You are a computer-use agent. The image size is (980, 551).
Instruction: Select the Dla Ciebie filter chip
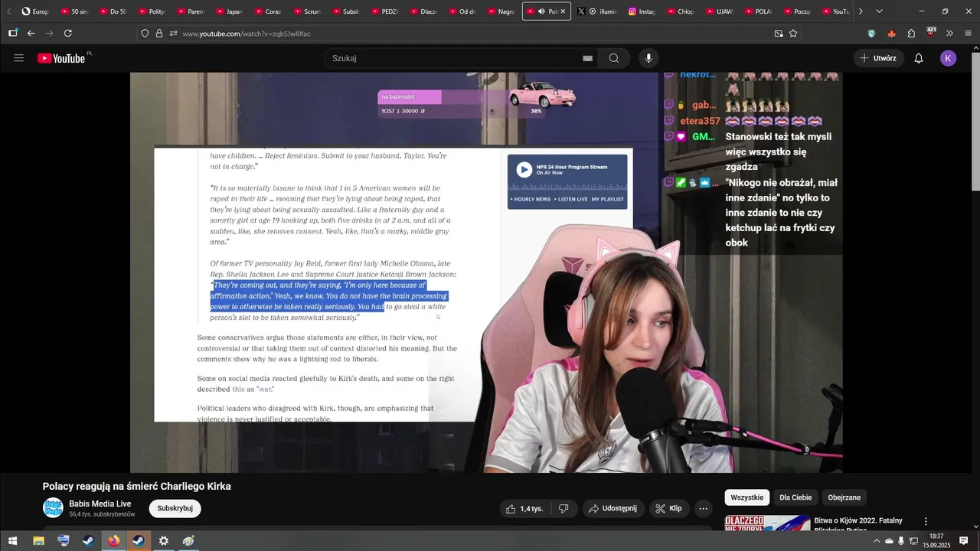coord(795,497)
